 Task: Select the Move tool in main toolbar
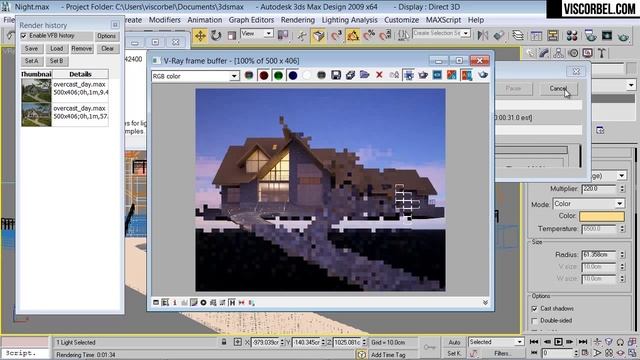(x=200, y=36)
